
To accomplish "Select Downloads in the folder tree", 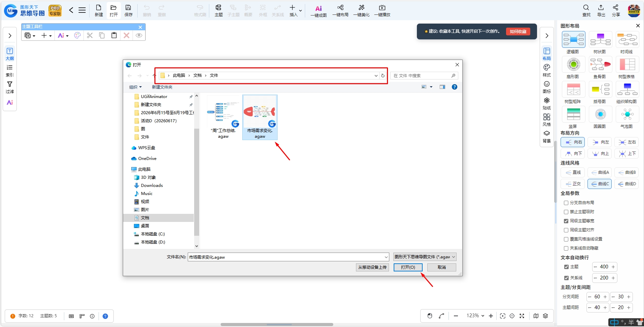I will click(152, 186).
